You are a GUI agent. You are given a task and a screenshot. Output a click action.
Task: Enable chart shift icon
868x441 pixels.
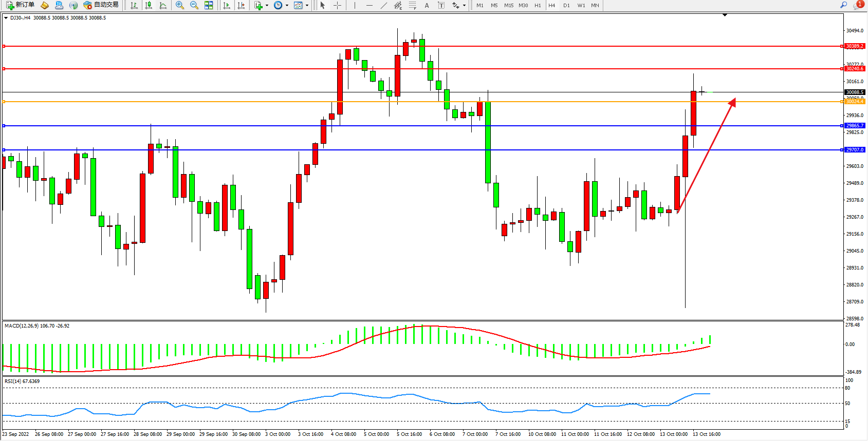241,5
